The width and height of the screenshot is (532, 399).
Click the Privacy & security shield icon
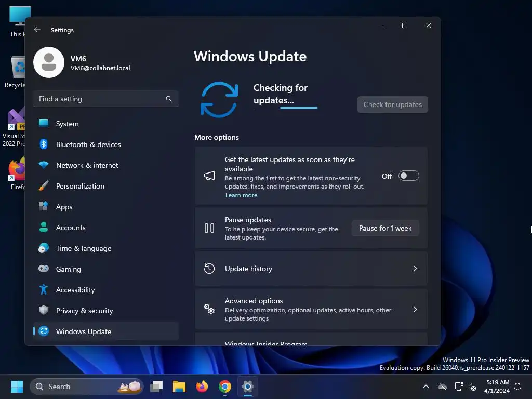click(44, 311)
